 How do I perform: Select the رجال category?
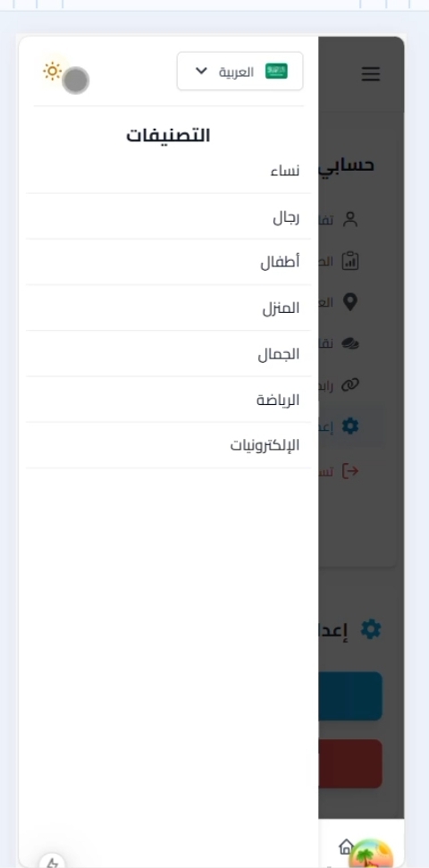click(168, 217)
